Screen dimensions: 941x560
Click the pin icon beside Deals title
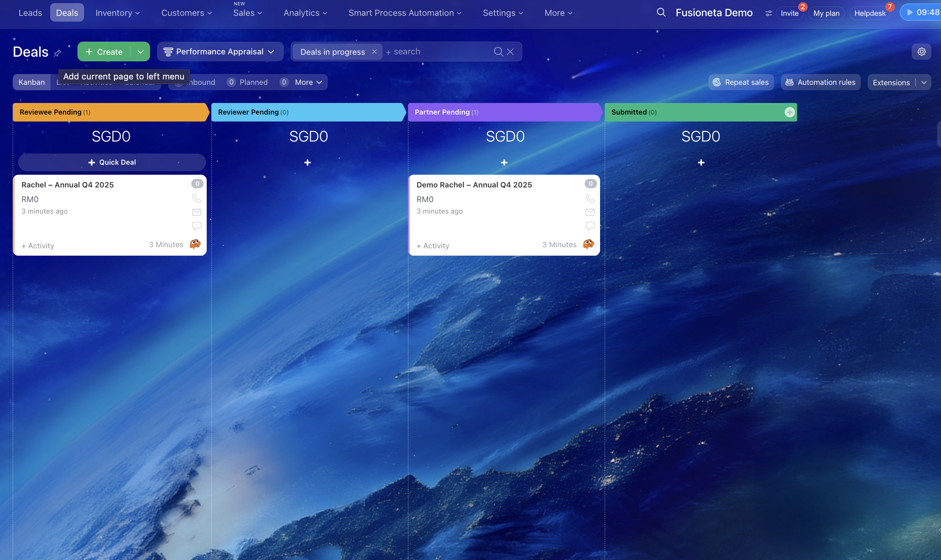pyautogui.click(x=57, y=53)
